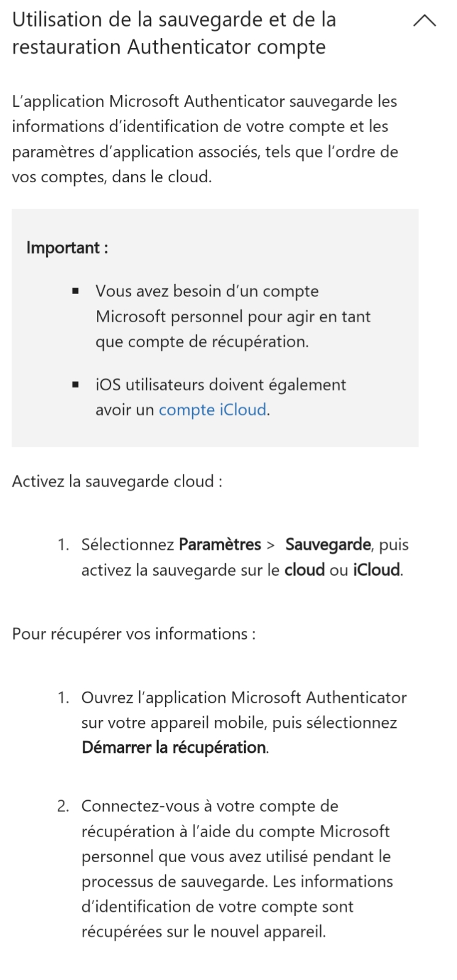The height and width of the screenshot is (980, 457).
Task: Open the "compte iCloud" link
Action: tap(212, 410)
